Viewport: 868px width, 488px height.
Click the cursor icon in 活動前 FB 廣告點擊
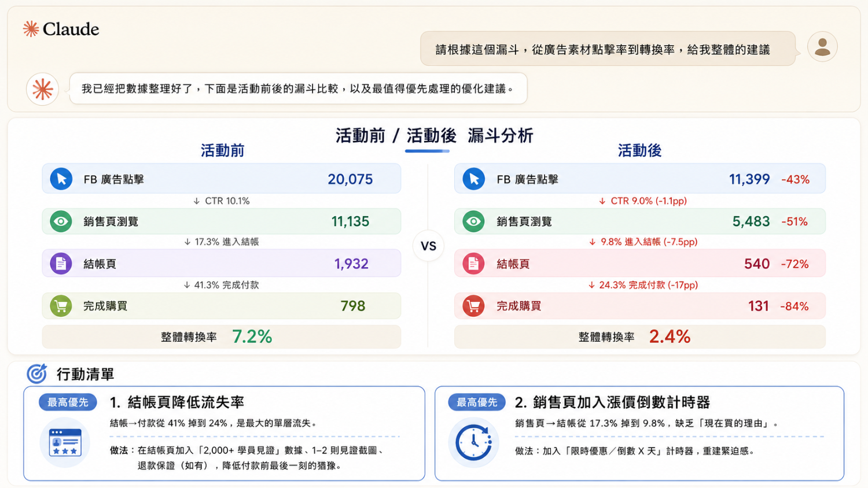tap(61, 179)
